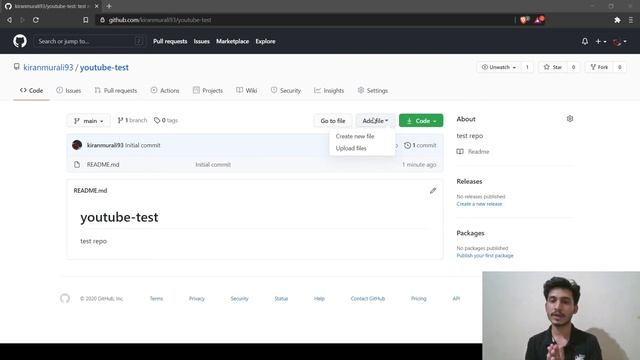The height and width of the screenshot is (360, 640).
Task: Open the footer Pricing link
Action: pyautogui.click(x=418, y=298)
